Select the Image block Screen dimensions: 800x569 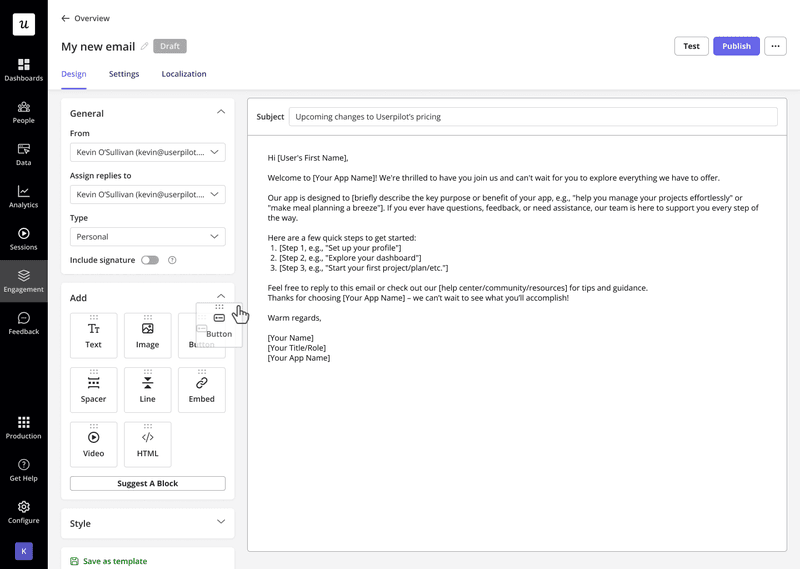[147, 335]
